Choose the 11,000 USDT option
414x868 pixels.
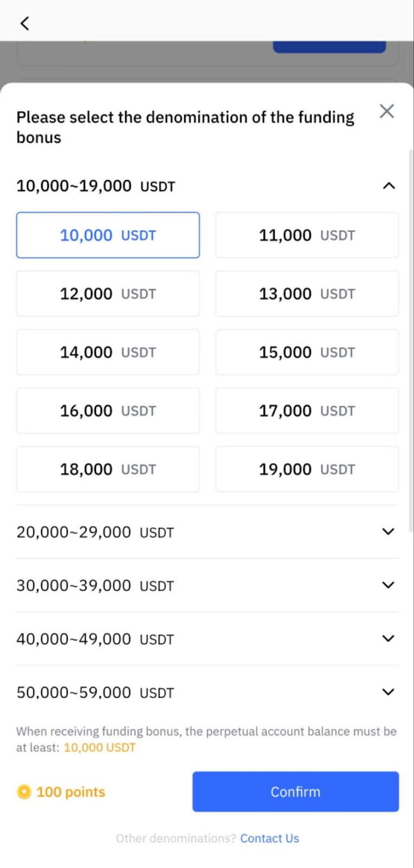tap(307, 235)
